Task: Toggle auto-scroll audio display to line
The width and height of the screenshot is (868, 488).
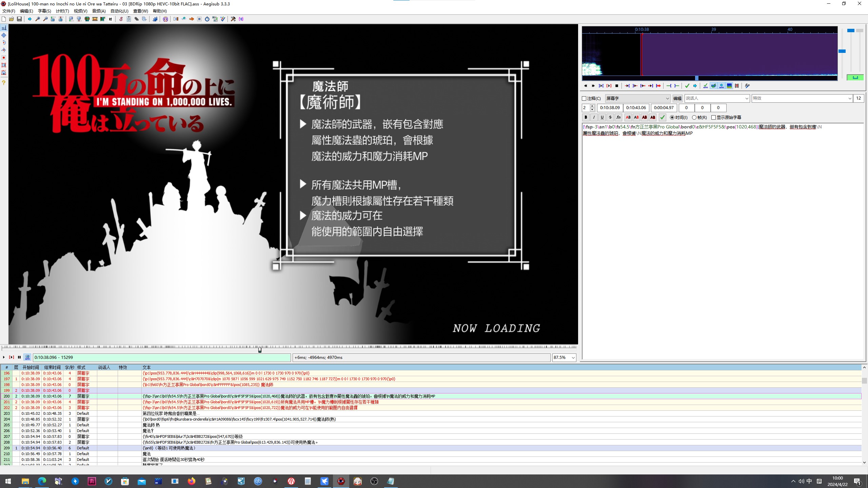Action: [x=721, y=86]
